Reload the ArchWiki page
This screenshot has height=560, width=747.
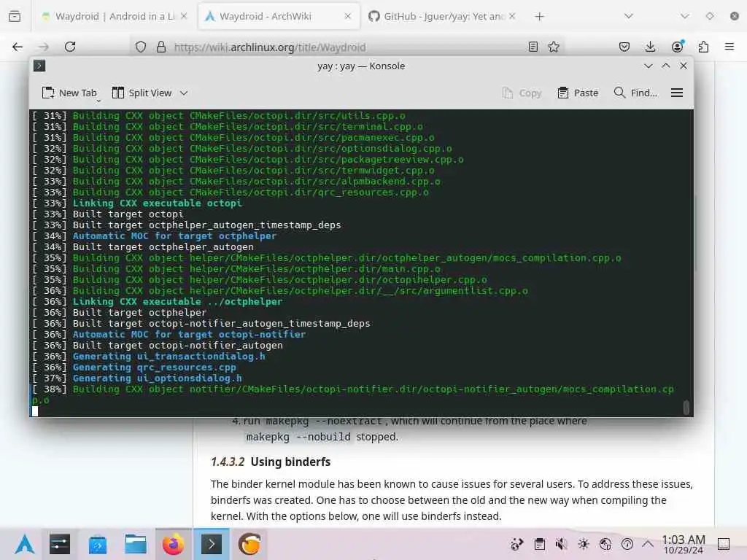pyautogui.click(x=70, y=47)
